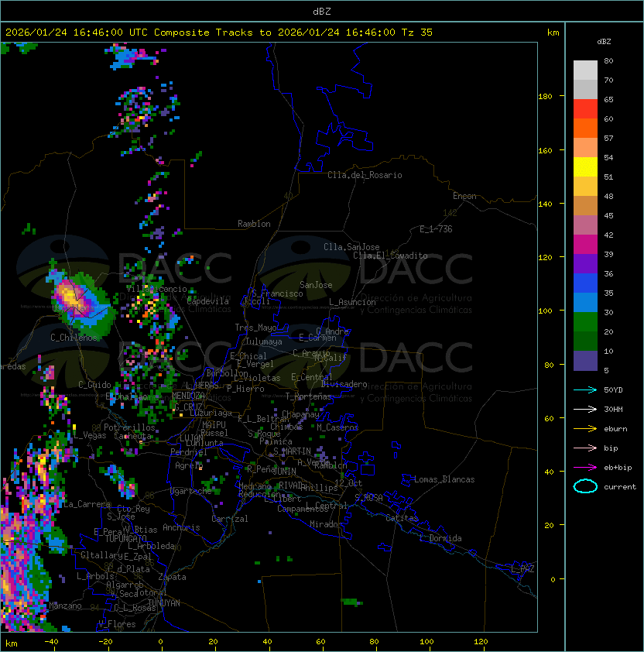
Task: Click the 'L_Dormida' map label
Action: point(440,538)
